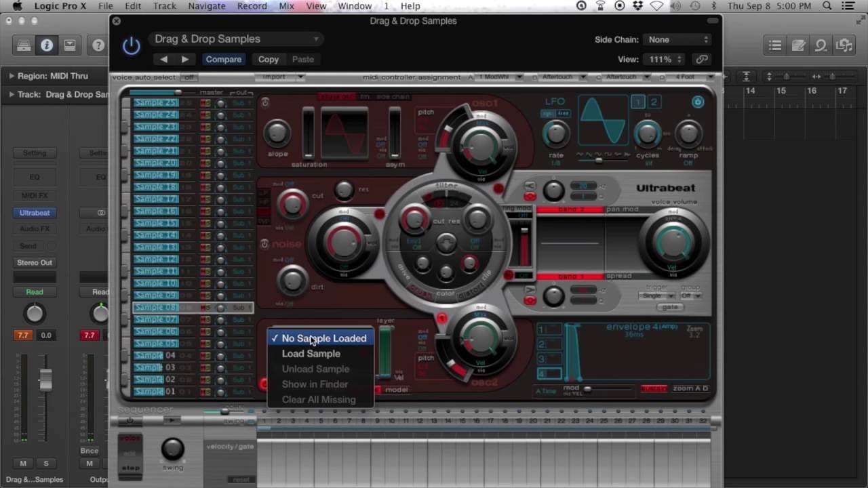Open the Side Chain dropdown
The height and width of the screenshot is (488, 868).
[x=677, y=39]
